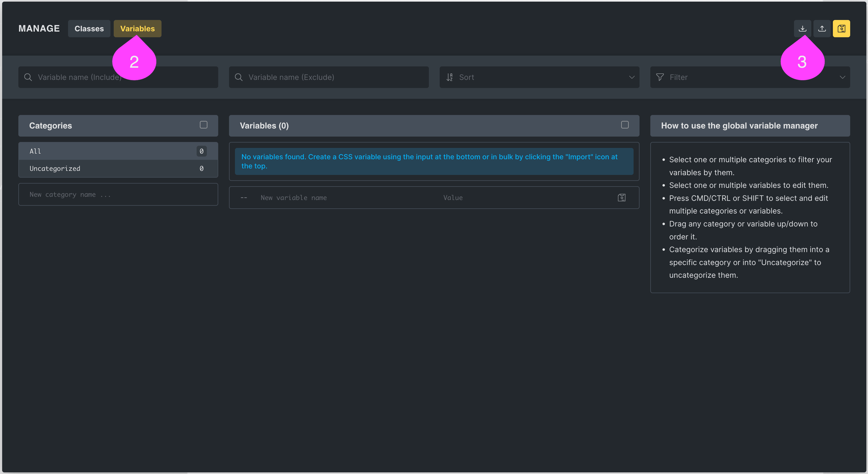Expand the Sort dropdown chevron
This screenshot has width=868, height=474.
tap(631, 77)
